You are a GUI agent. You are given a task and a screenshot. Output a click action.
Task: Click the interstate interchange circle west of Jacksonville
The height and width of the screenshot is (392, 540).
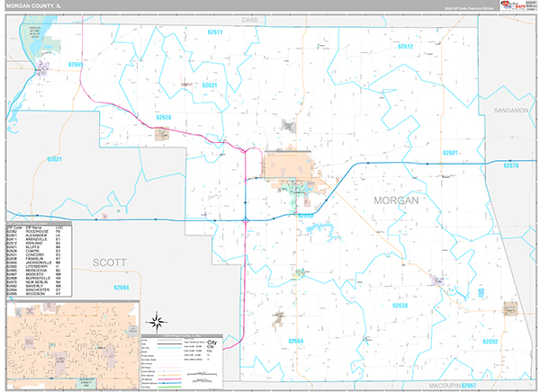(245, 220)
